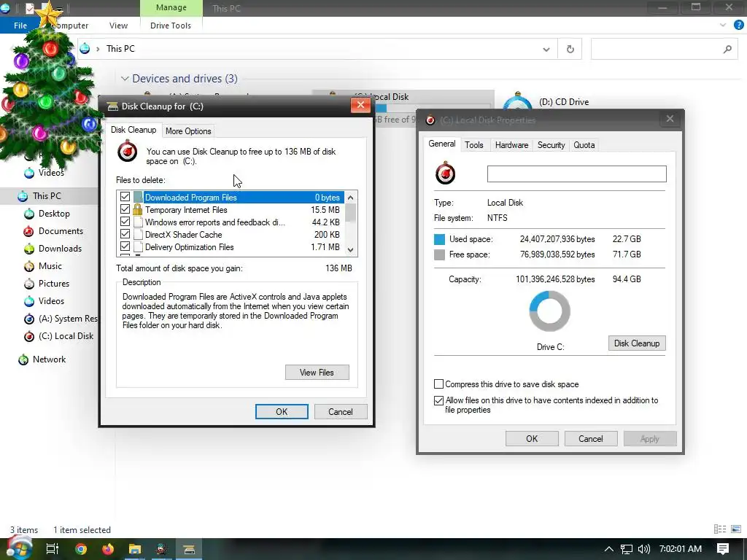This screenshot has width=747, height=560.
Task: Click the Music icon in navigation pane
Action: [29, 266]
